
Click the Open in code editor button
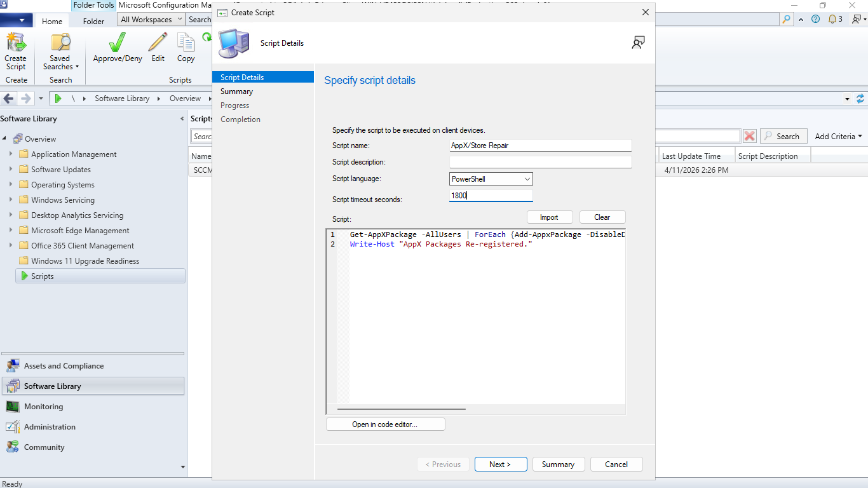pyautogui.click(x=385, y=424)
